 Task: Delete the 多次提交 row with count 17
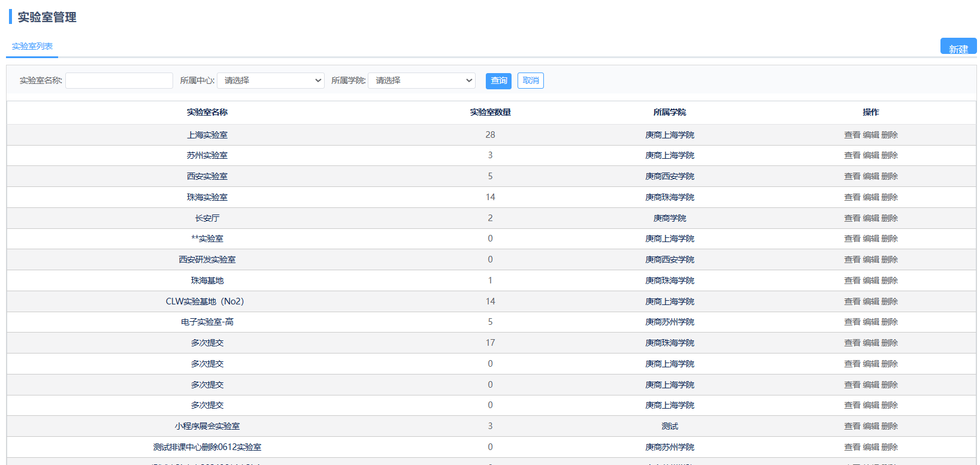pos(890,343)
